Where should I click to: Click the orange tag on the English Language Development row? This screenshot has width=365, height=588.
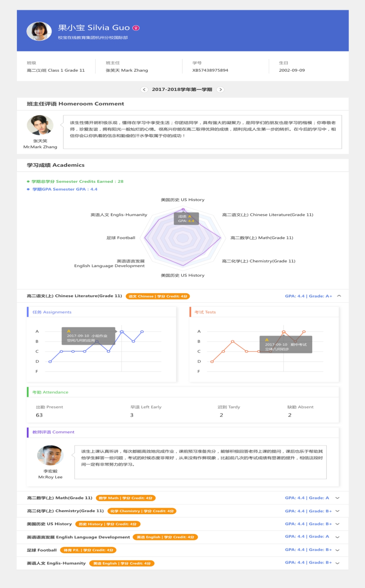pyautogui.click(x=165, y=537)
